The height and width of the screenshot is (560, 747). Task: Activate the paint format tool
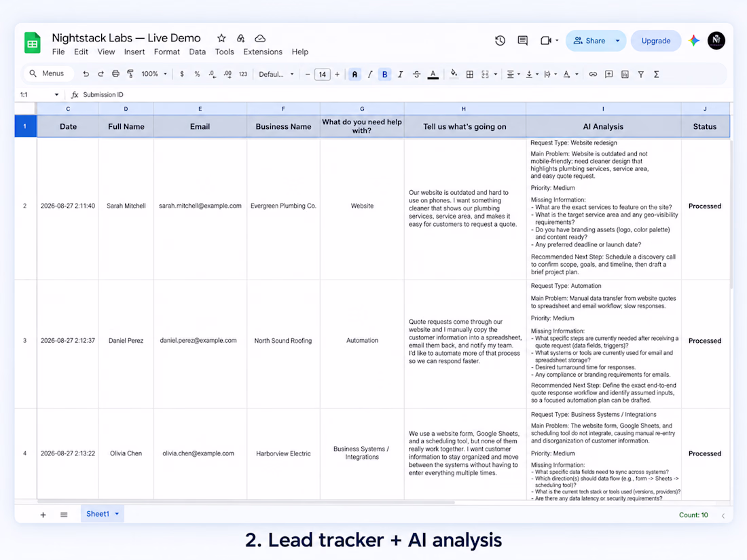click(x=130, y=74)
